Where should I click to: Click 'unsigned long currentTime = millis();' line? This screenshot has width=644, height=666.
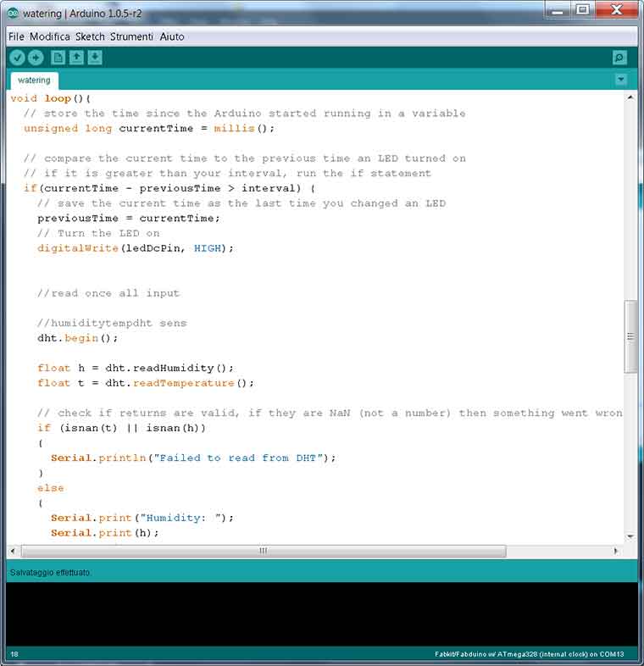tap(149, 128)
